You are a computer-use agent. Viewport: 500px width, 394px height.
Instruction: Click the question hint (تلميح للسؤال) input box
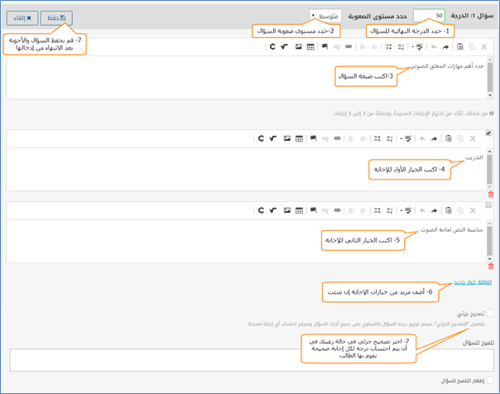252,360
